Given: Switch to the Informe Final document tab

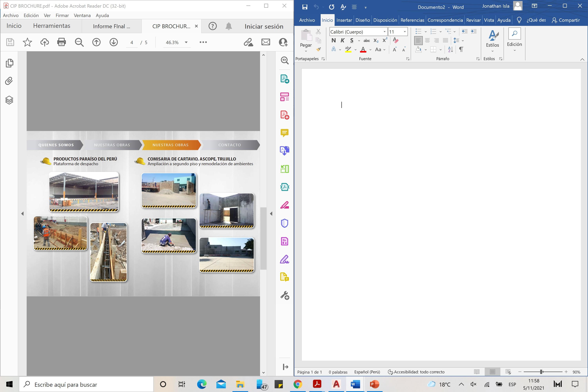Looking at the screenshot, I should point(112,26).
